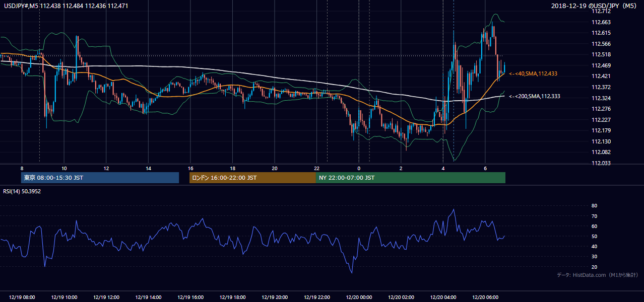644x302 pixels.
Task: Select the Tokyo 08:00-15:30 JST session bar
Action: click(100, 178)
